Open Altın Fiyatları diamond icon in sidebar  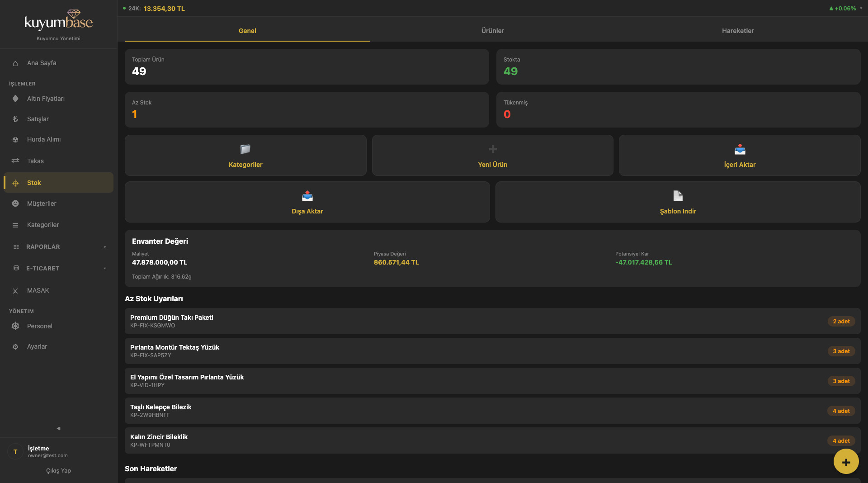[x=15, y=99]
